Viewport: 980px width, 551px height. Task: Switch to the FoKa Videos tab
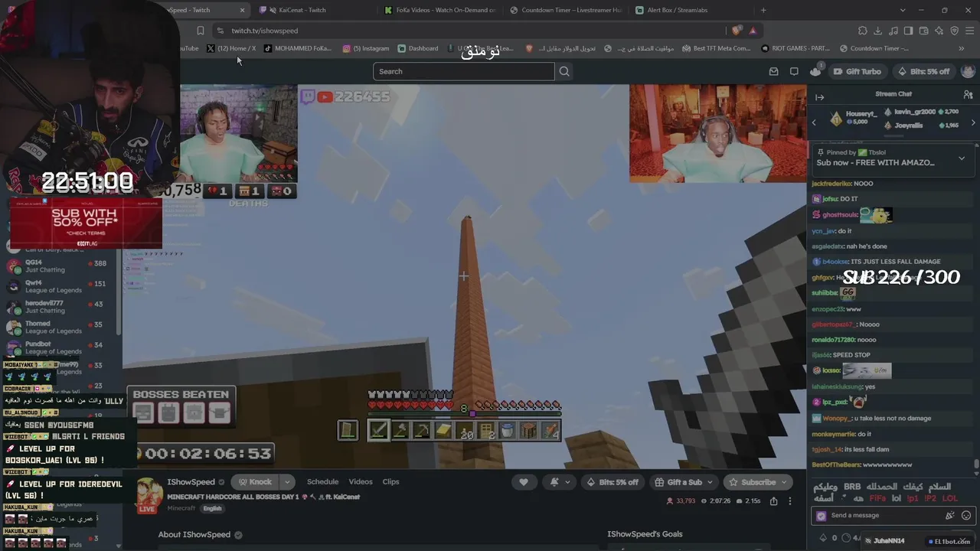click(x=439, y=10)
